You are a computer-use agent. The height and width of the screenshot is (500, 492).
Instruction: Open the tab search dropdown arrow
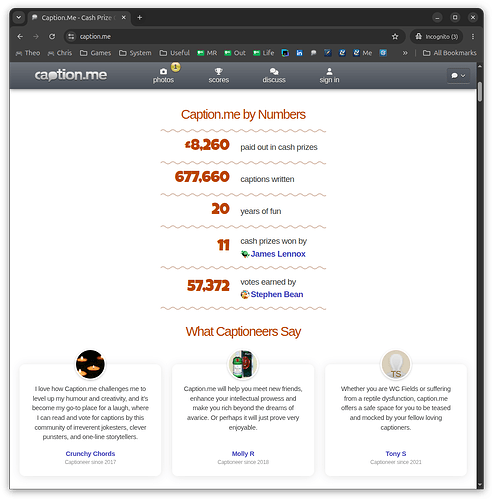[x=19, y=17]
